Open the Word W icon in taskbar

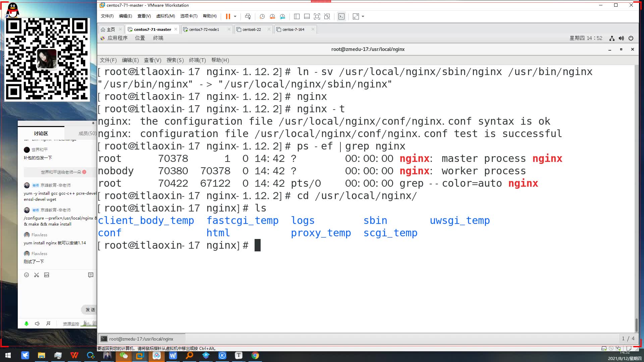[173, 355]
